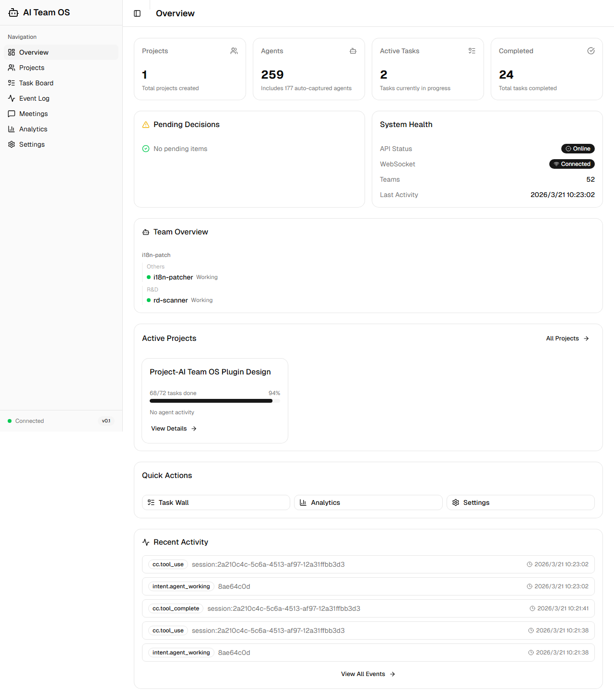
Task: Open the Projects section from navigation
Action: (32, 68)
